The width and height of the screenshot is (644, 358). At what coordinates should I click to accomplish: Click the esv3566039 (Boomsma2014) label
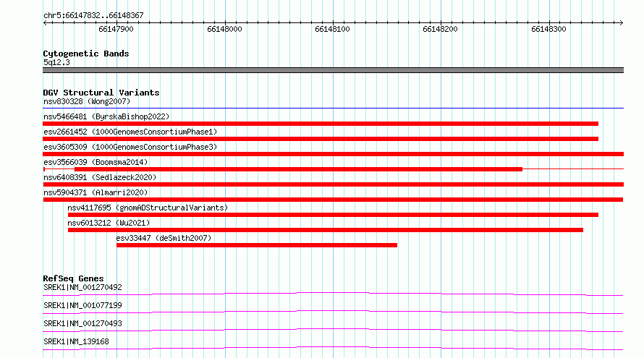click(96, 162)
